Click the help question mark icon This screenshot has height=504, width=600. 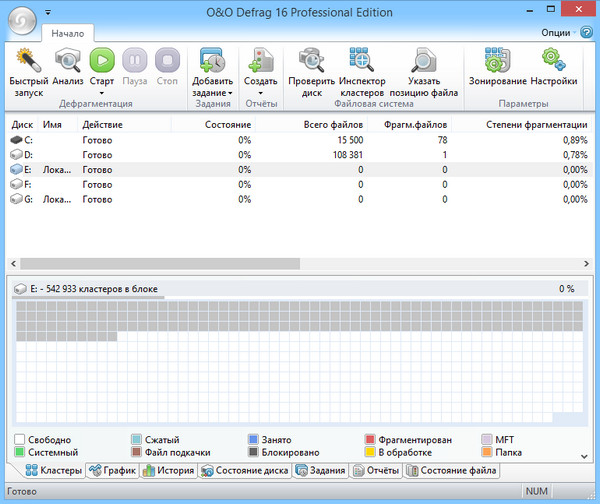click(585, 32)
